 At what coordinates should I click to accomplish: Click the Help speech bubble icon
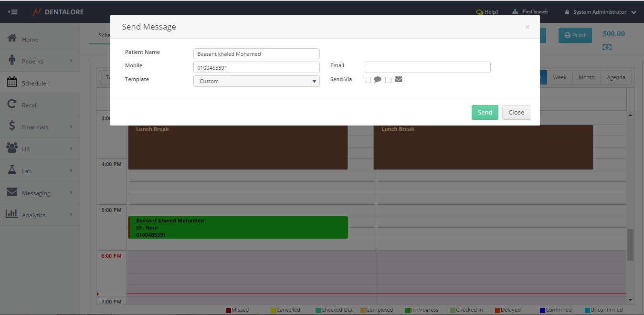pyautogui.click(x=479, y=12)
